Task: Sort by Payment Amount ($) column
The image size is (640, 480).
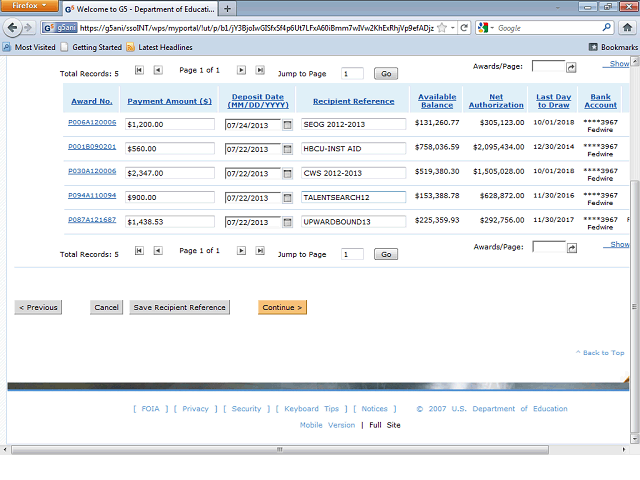Action: pyautogui.click(x=169, y=101)
